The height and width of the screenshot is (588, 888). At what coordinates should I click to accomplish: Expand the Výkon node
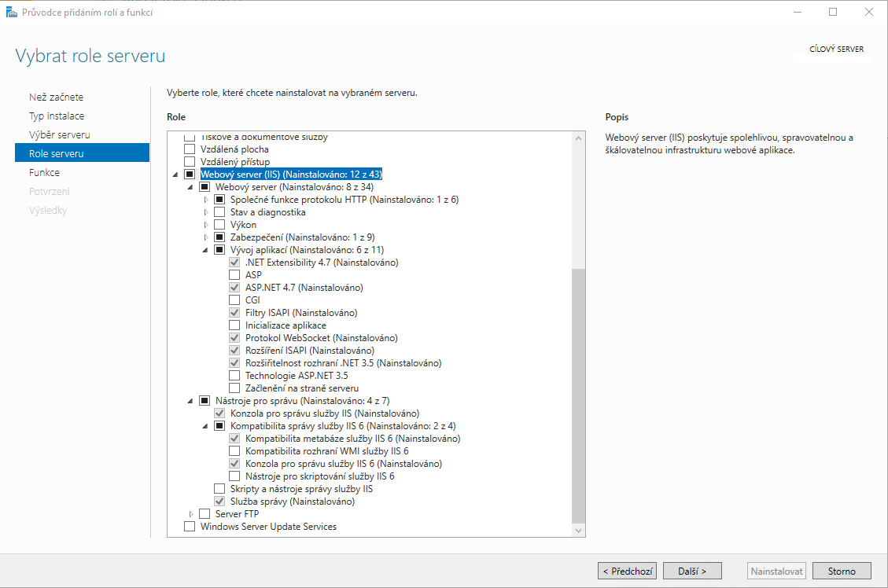pyautogui.click(x=205, y=225)
